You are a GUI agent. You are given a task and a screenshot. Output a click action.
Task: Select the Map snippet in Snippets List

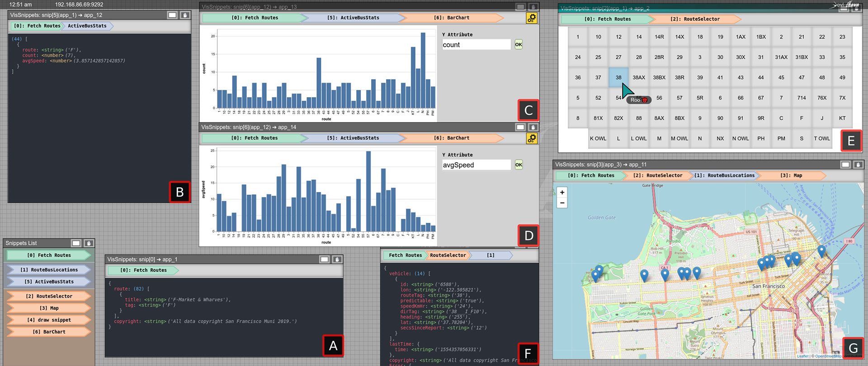pos(49,308)
